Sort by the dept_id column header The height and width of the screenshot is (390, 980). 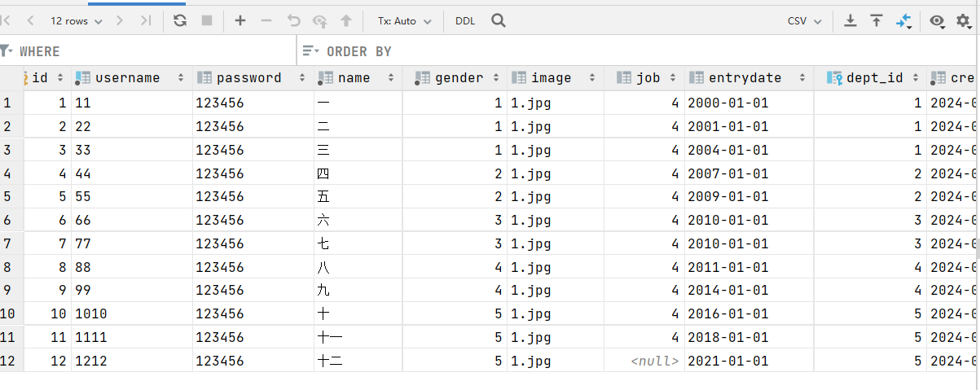[870, 78]
